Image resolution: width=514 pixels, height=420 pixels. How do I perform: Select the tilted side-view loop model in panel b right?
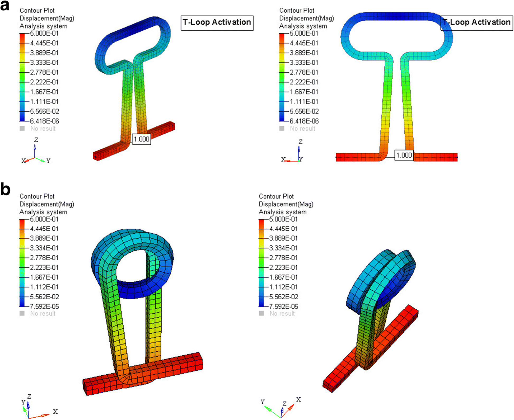(371, 321)
